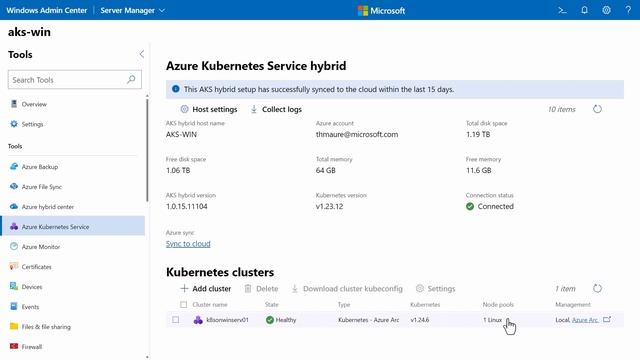The height and width of the screenshot is (360, 640).
Task: Open the Azure Arc management link
Action: point(585,320)
